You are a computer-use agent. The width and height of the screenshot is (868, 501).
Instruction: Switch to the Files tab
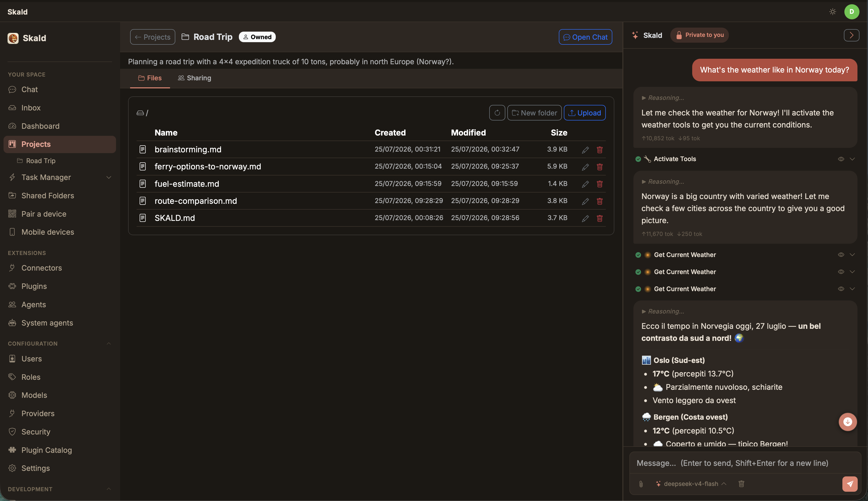(150, 78)
